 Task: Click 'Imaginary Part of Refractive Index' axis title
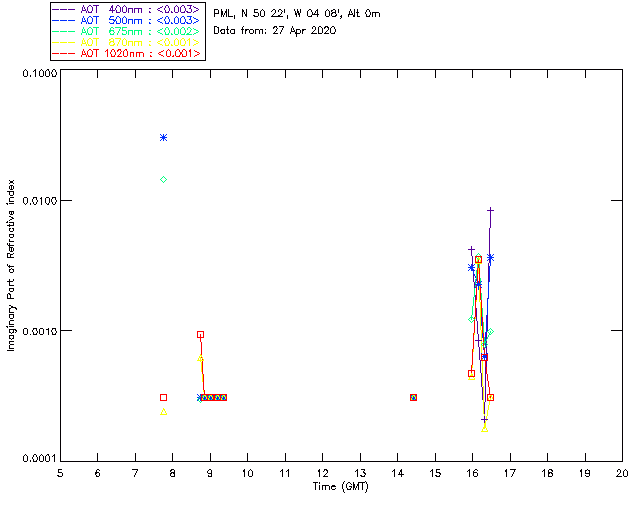coord(11,265)
